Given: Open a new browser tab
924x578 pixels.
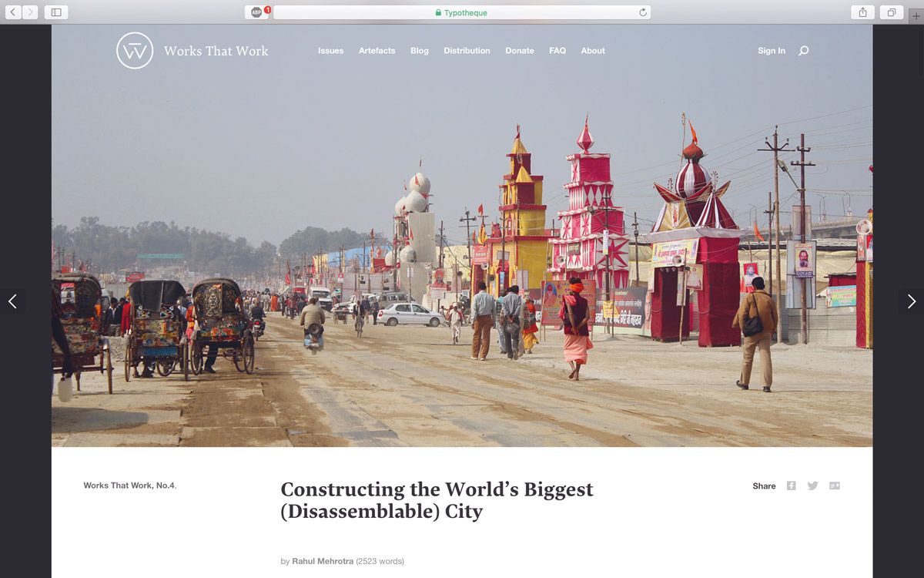Looking at the screenshot, I should (916, 15).
